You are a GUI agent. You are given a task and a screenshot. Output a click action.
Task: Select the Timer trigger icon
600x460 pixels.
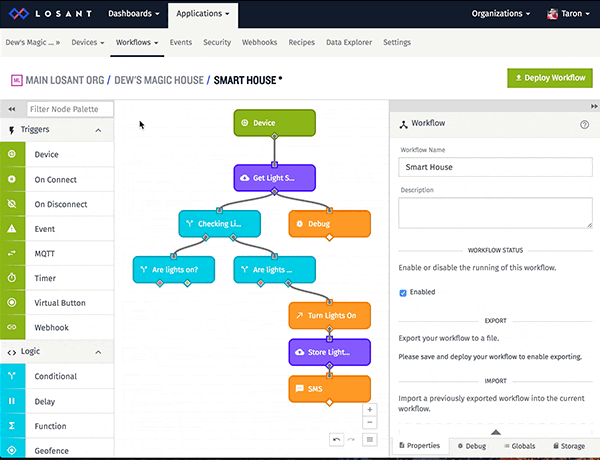tap(12, 278)
